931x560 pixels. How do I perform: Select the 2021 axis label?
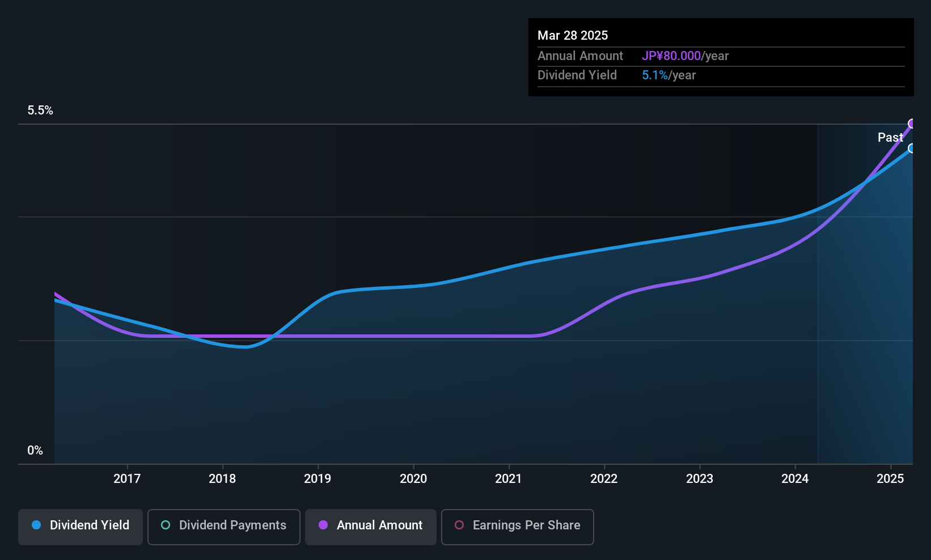[509, 478]
